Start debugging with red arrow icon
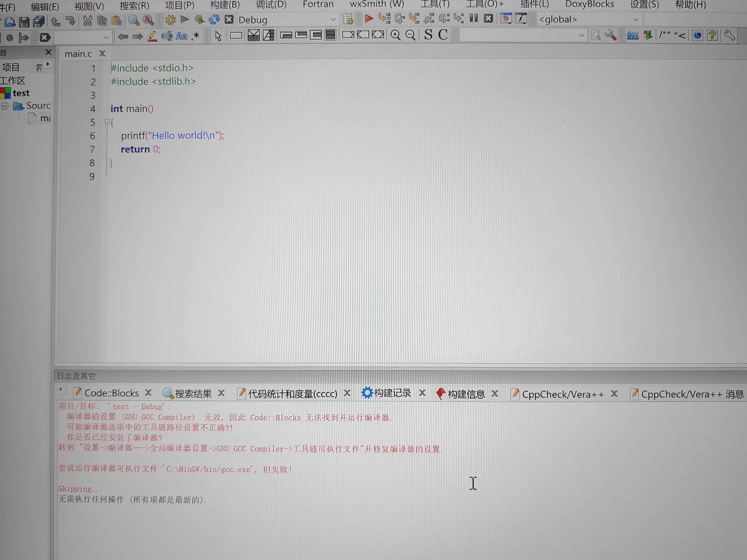 click(369, 19)
